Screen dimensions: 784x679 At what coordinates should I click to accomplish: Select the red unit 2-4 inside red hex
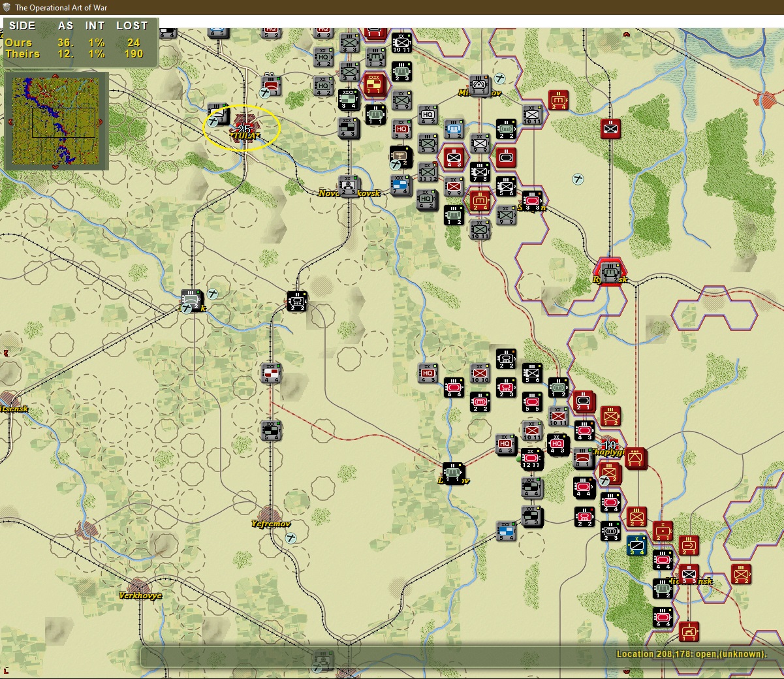click(x=480, y=200)
